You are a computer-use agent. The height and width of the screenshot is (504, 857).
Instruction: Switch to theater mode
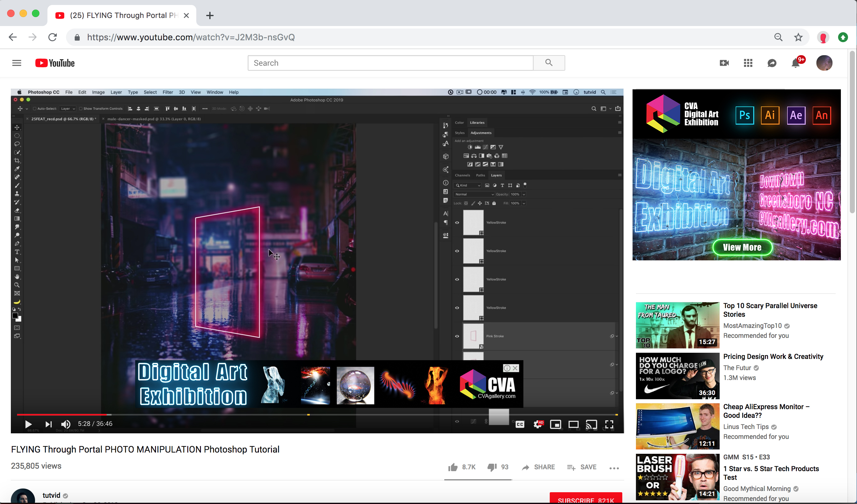[573, 424]
